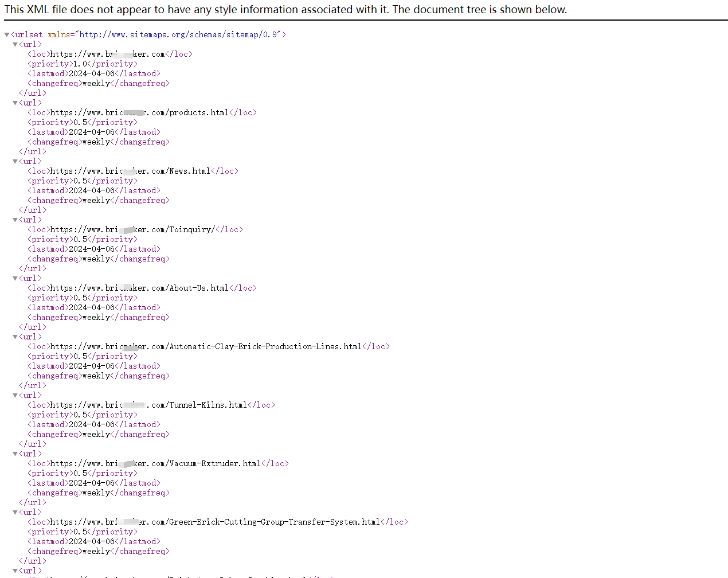
Task: Click the products.html loc URL text
Action: pos(139,113)
